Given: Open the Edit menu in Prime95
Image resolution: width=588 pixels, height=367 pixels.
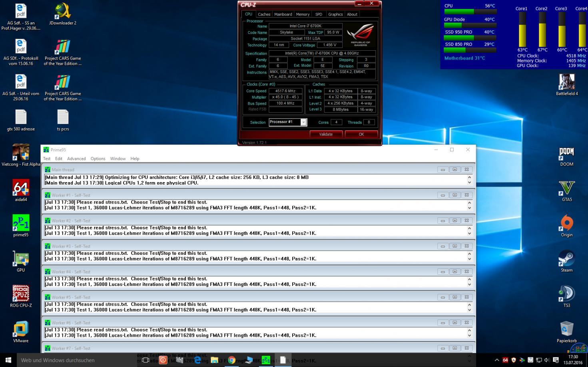Looking at the screenshot, I should point(59,159).
